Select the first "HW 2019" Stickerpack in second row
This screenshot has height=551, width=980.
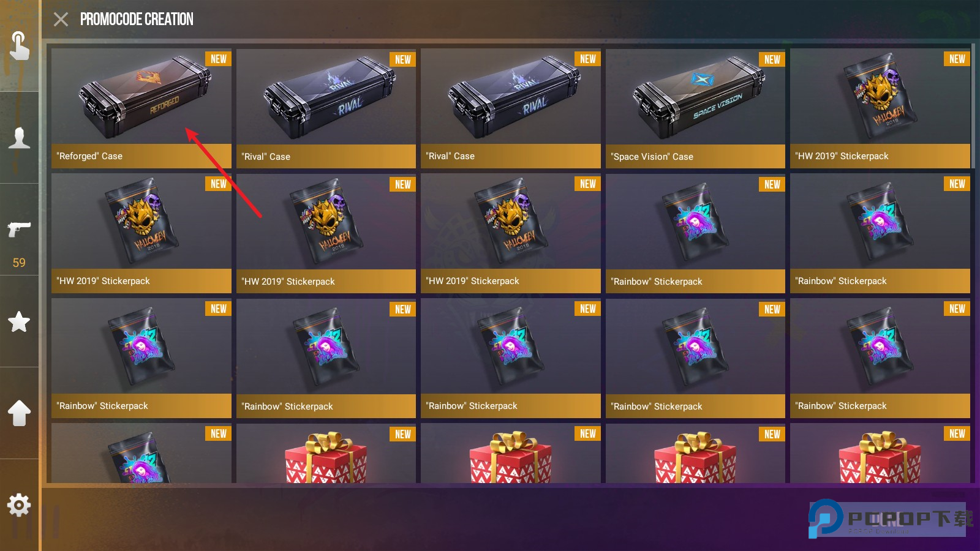(x=141, y=233)
